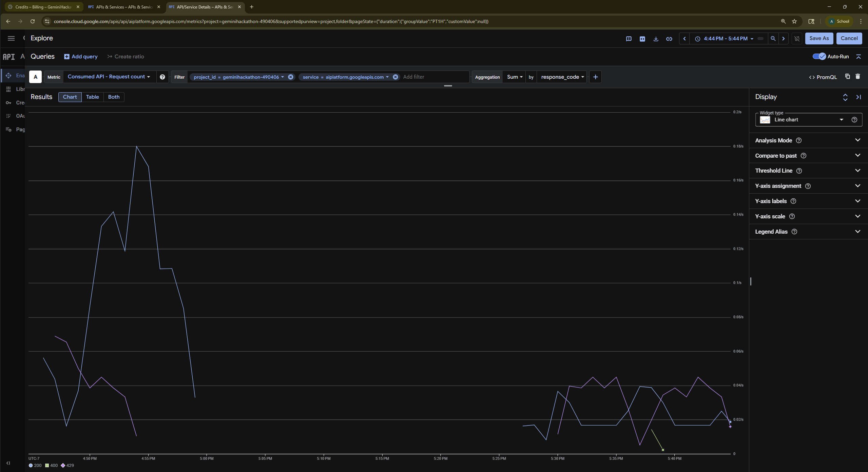
Task: Open the response_code group-by dropdown
Action: 562,77
